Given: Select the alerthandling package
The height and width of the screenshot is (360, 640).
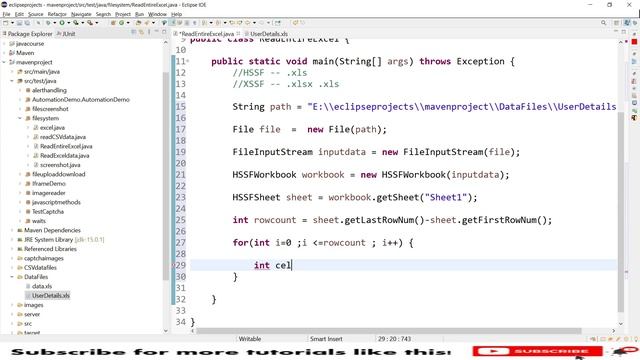Looking at the screenshot, I should pyautogui.click(x=49, y=90).
